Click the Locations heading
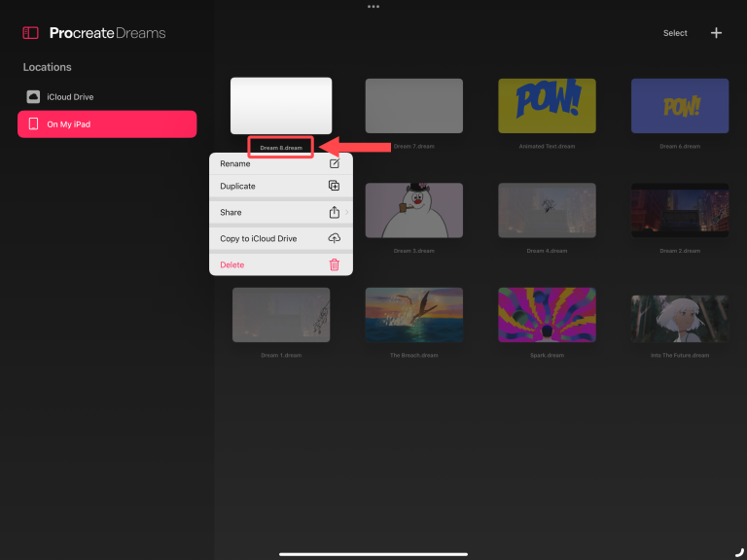 pos(47,67)
